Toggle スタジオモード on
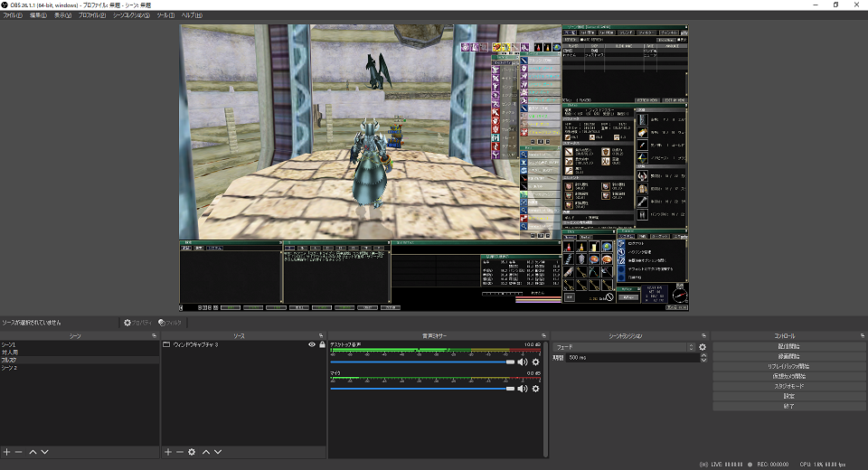868x470 pixels. [x=788, y=387]
